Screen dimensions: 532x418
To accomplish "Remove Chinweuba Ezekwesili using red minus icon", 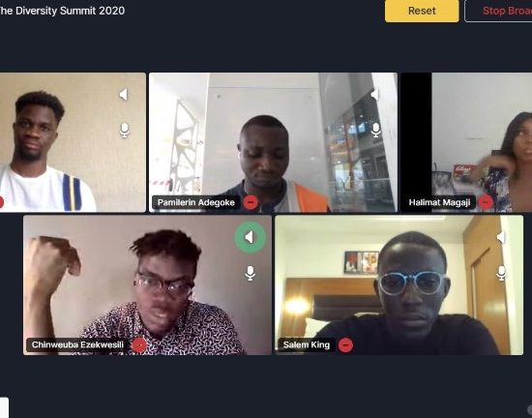I will pyautogui.click(x=138, y=345).
